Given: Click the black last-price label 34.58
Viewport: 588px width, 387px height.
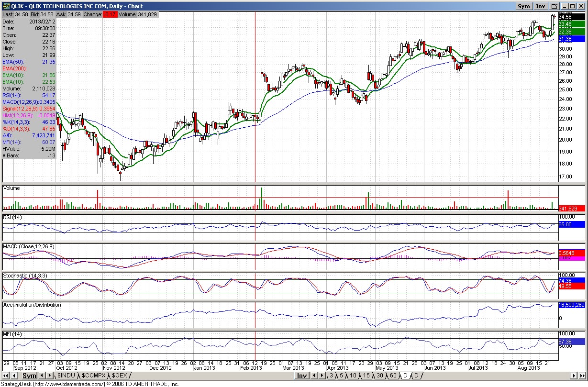Looking at the screenshot, I should (571, 17).
